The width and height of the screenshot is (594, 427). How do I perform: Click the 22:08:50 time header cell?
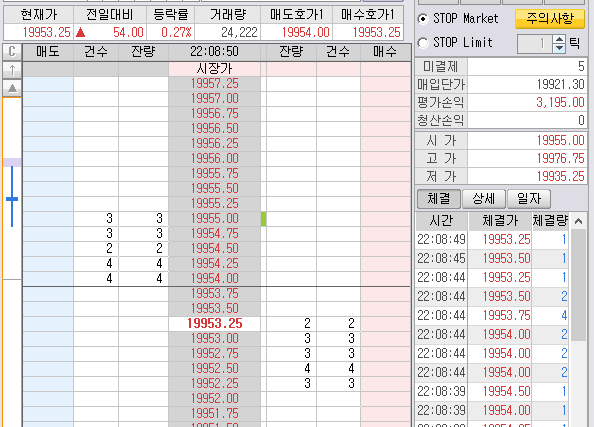[214, 52]
